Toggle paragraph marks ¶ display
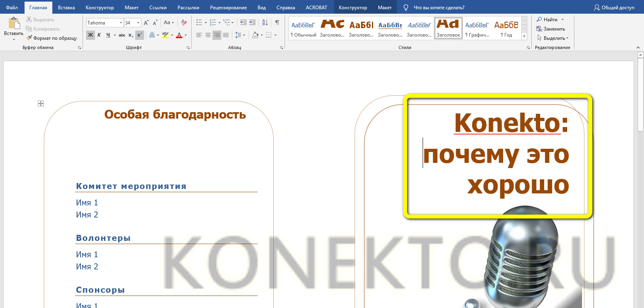Screen dimensions: 644x308 277,23
